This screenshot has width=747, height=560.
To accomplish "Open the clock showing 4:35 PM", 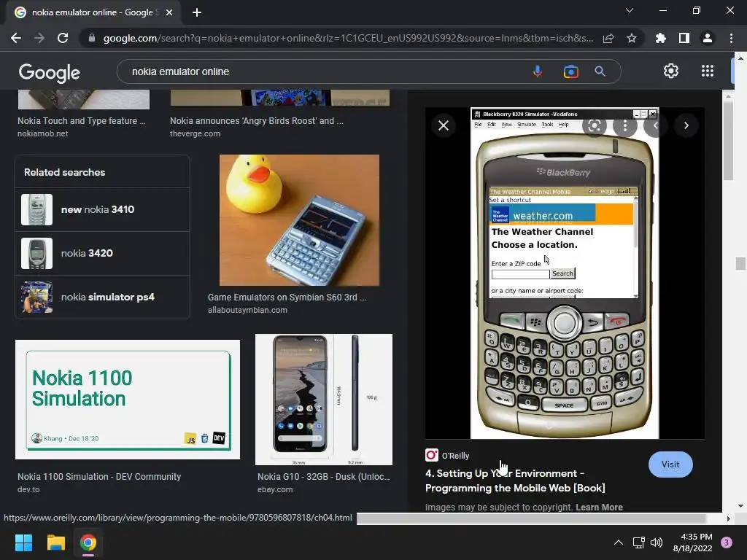I will pos(692,542).
